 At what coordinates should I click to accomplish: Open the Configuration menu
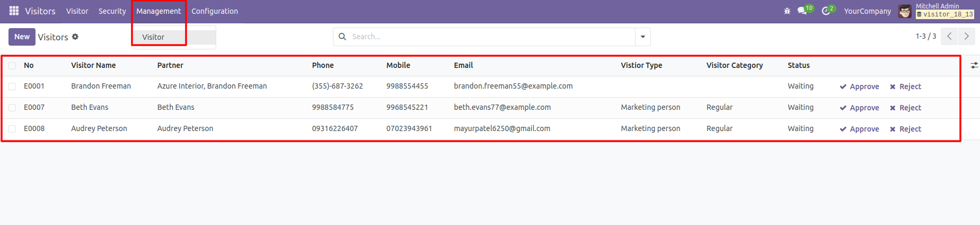click(x=215, y=11)
